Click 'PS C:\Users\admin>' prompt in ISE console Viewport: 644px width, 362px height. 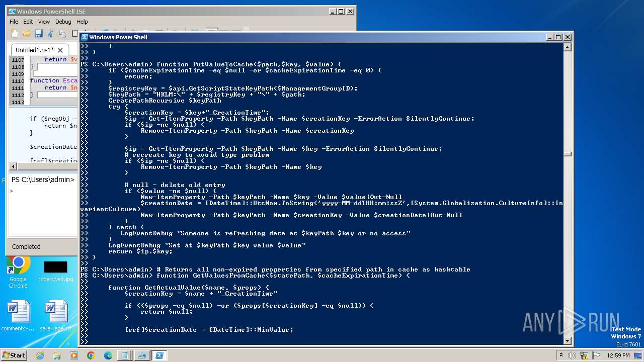[x=43, y=179]
